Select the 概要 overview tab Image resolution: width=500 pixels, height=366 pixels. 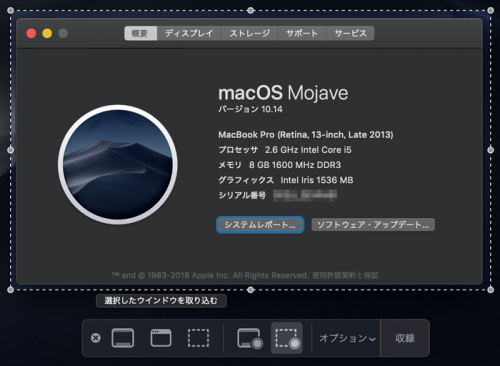coord(140,33)
